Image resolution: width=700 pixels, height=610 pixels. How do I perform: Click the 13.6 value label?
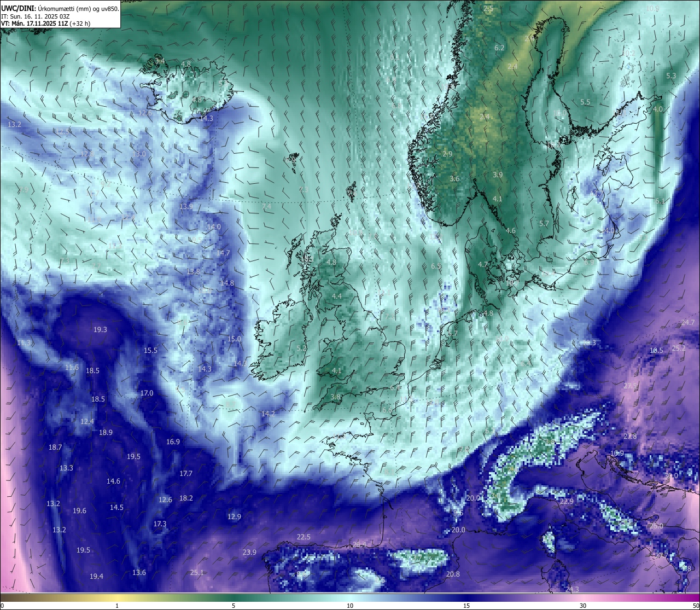pos(139,572)
